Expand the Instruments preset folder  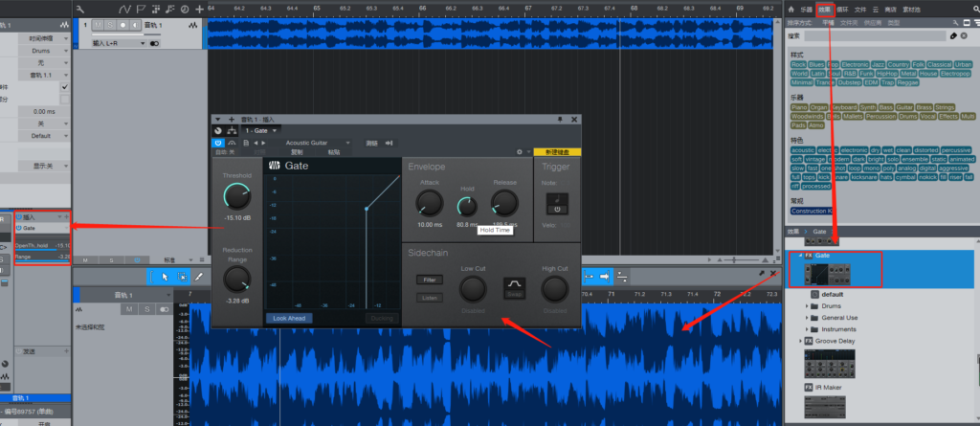(807, 329)
